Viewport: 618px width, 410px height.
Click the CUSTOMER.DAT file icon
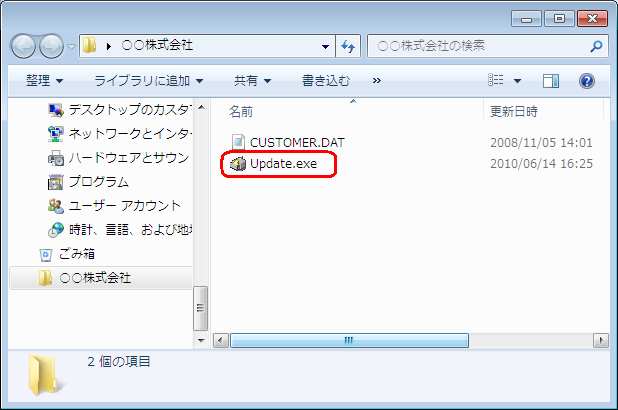coord(238,142)
